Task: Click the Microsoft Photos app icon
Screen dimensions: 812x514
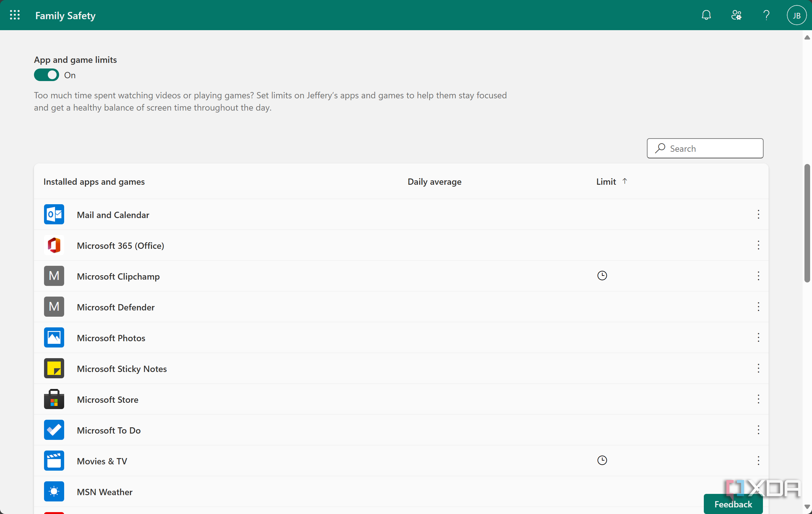Action: pyautogui.click(x=54, y=337)
